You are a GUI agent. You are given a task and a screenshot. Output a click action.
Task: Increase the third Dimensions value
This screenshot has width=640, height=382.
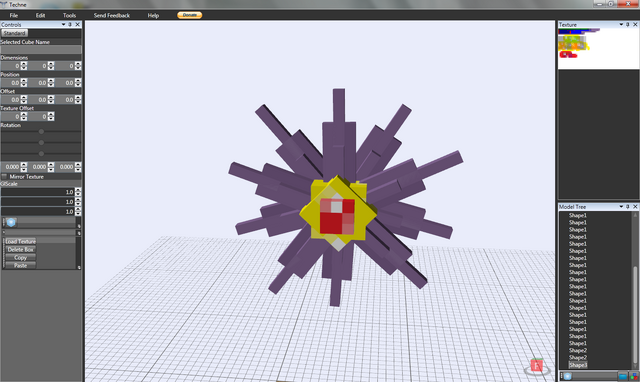pyautogui.click(x=78, y=64)
